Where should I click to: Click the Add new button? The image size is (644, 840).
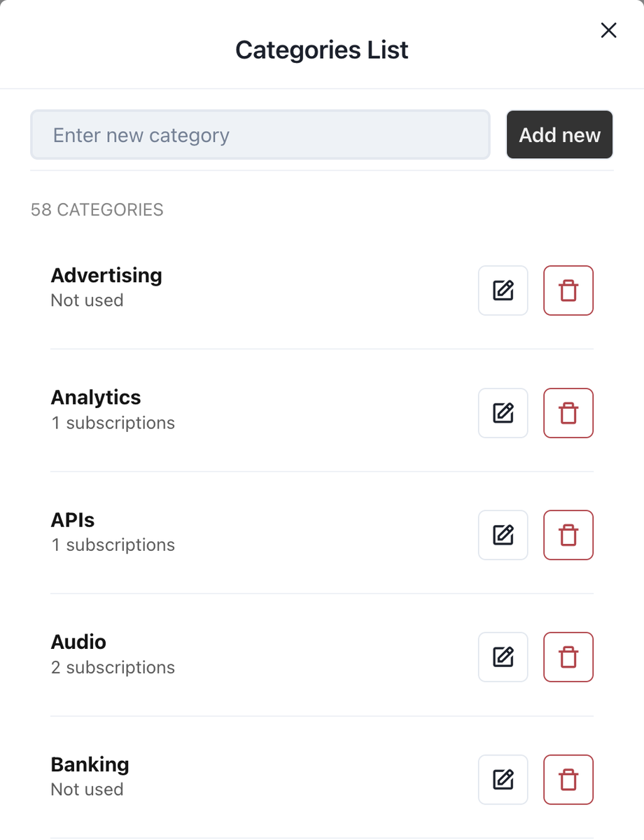(559, 134)
